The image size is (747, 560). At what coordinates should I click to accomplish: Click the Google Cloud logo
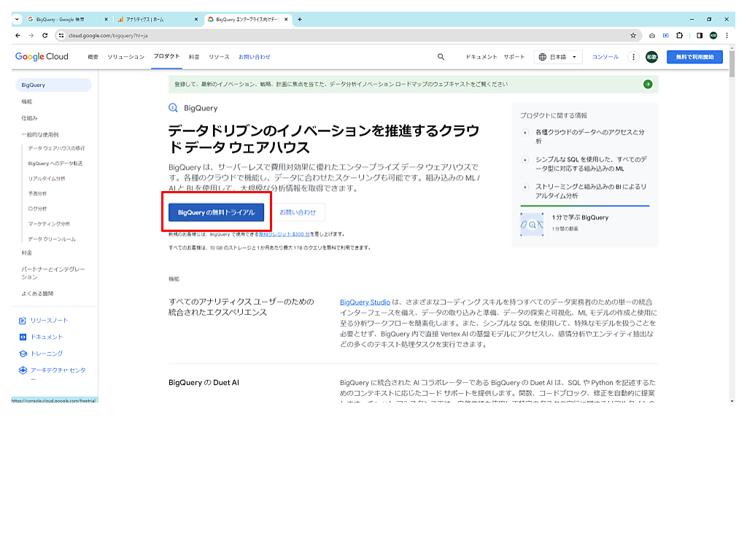42,57
